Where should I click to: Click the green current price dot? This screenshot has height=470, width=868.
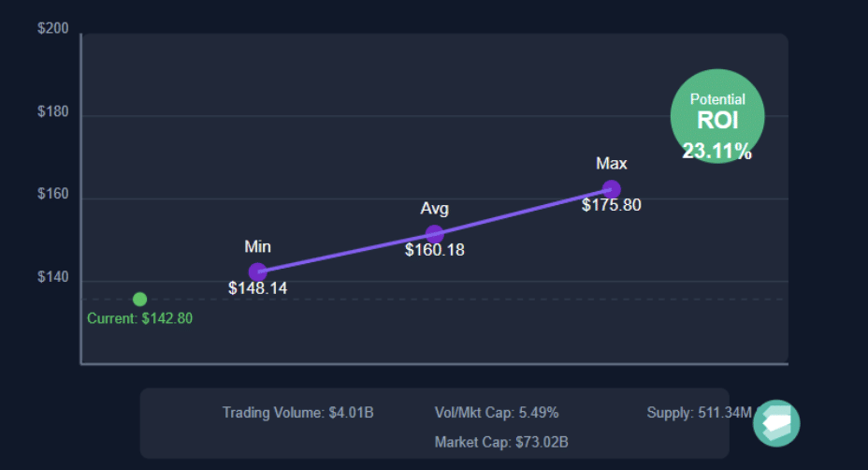139,300
